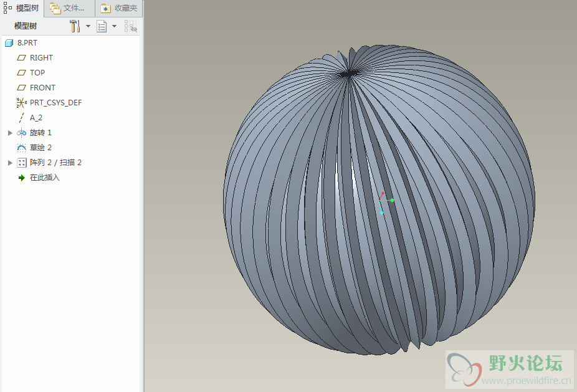The height and width of the screenshot is (392, 577).
Task: Select the 阵列 2 / 扫描 2 feature
Action: click(x=55, y=162)
